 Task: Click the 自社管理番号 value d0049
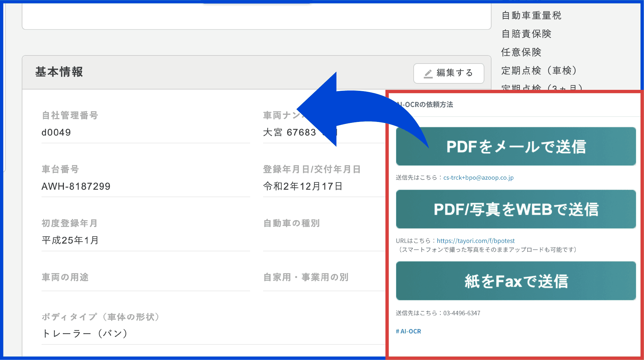coord(56,132)
